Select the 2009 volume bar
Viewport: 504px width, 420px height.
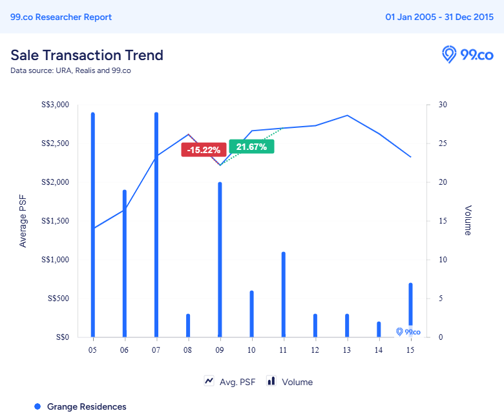click(x=220, y=260)
